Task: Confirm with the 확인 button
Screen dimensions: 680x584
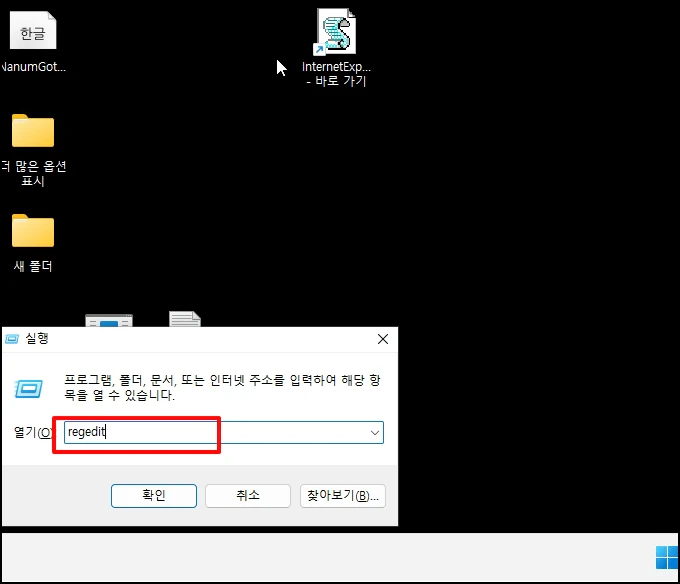Action: coord(154,496)
